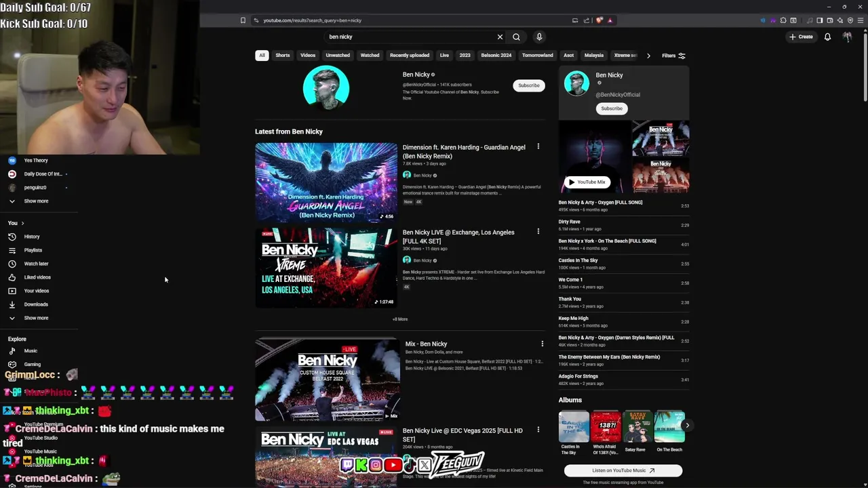
Task: Open the browser extensions puzzle icon
Action: [x=783, y=20]
